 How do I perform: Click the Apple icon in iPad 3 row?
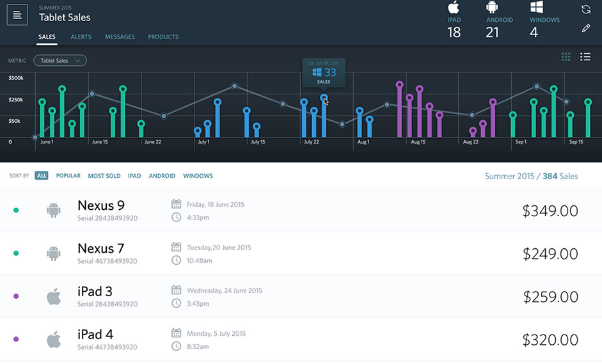(x=54, y=296)
